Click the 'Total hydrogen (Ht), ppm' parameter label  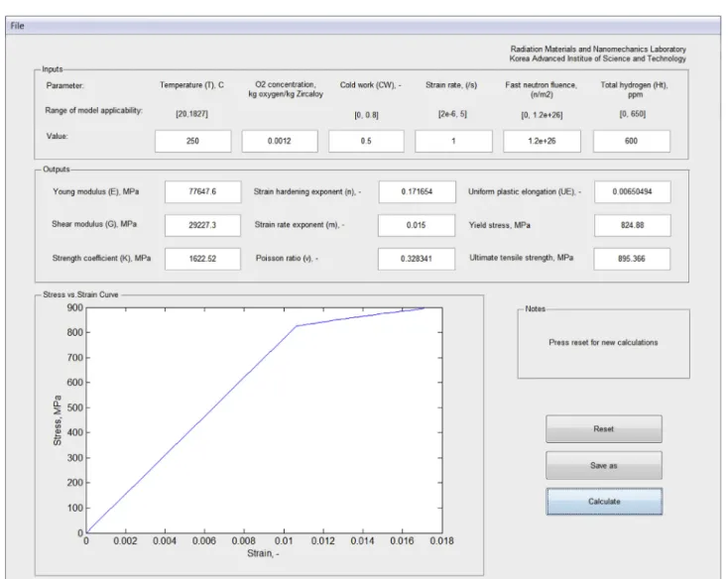pyautogui.click(x=634, y=89)
